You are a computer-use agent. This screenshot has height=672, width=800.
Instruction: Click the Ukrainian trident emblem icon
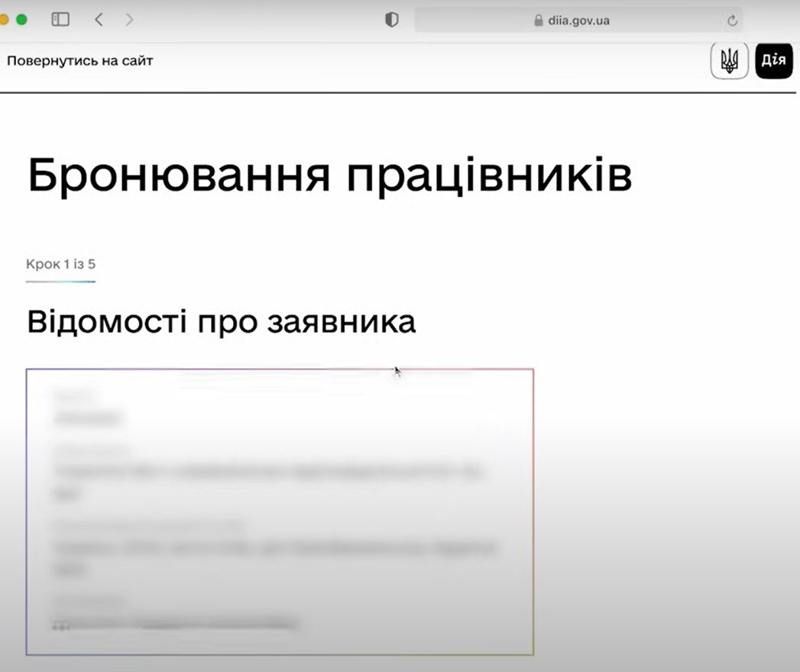pyautogui.click(x=729, y=61)
